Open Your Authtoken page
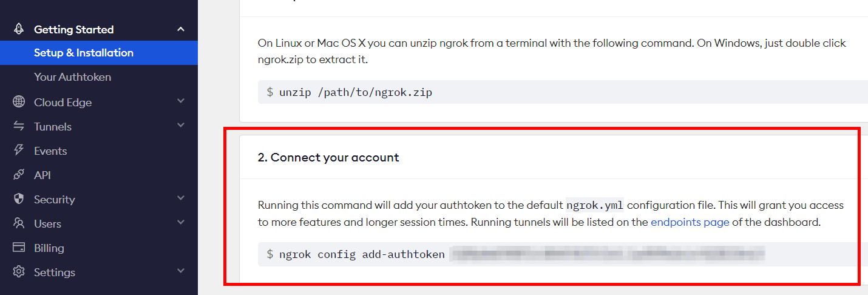Viewport: 868px width, 295px height. click(72, 77)
